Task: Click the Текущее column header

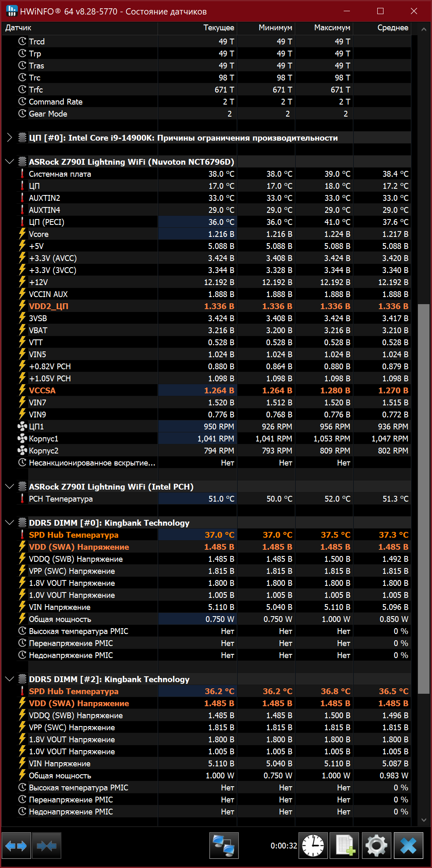Action: coord(197,28)
